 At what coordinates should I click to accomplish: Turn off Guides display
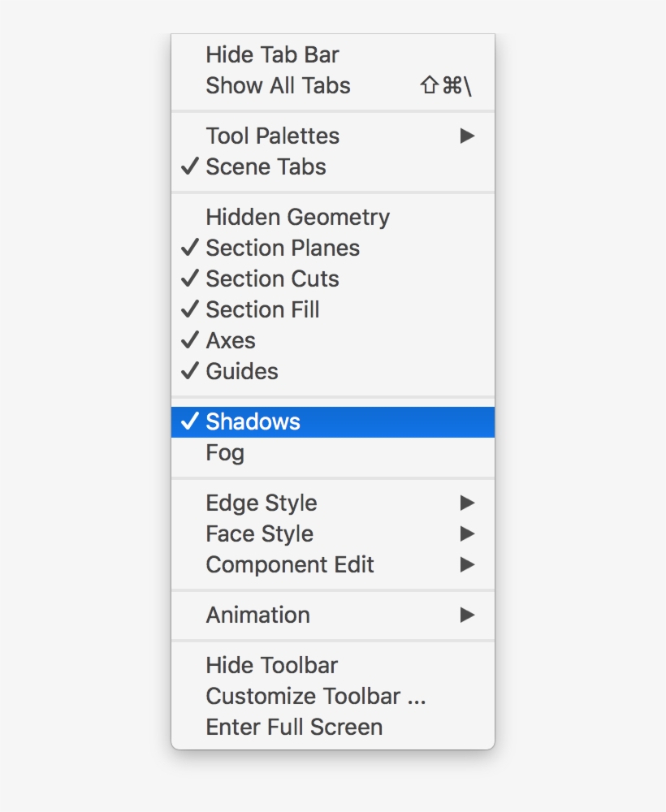(x=241, y=371)
